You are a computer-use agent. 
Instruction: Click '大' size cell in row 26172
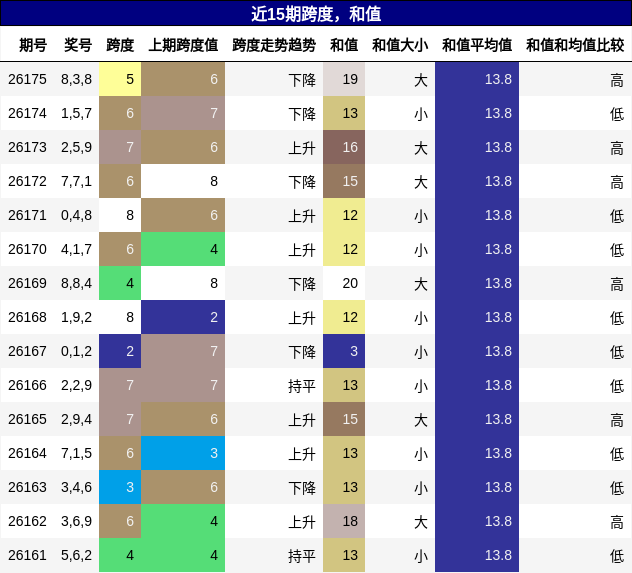point(421,182)
